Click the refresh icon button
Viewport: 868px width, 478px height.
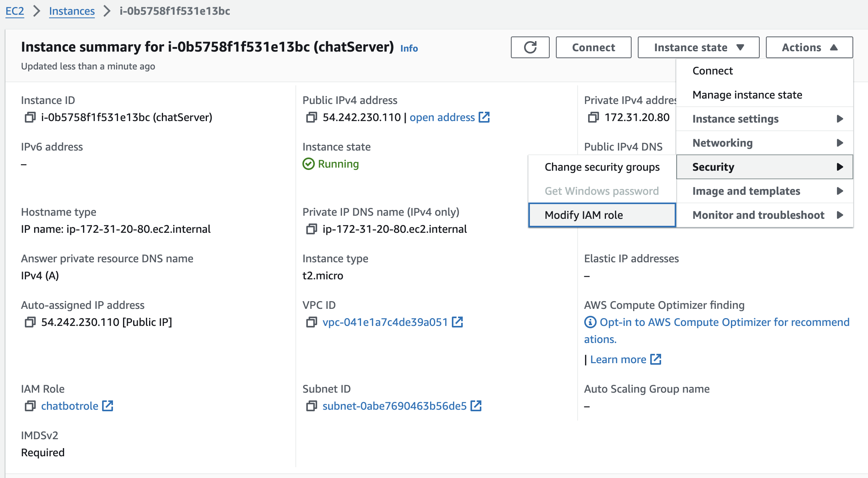(530, 47)
